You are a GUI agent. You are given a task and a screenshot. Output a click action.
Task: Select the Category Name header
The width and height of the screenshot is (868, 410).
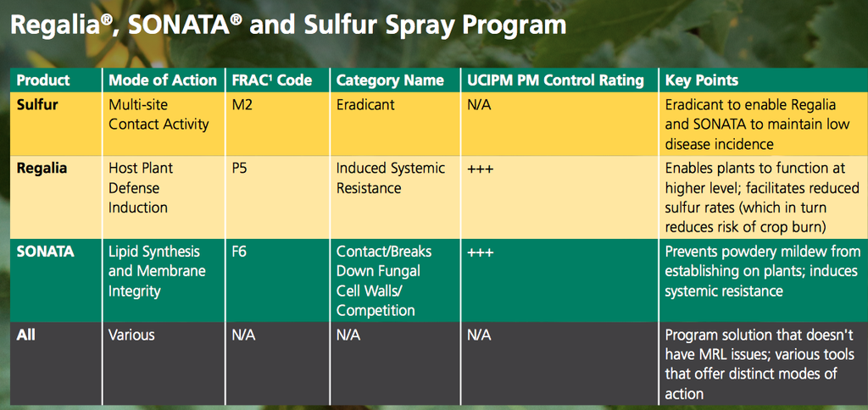click(390, 80)
